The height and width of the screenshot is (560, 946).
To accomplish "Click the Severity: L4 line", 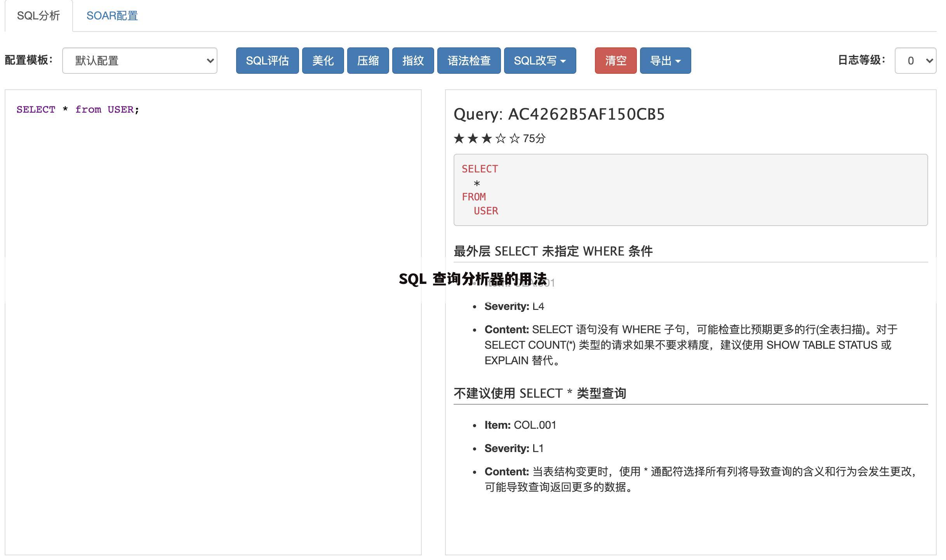I will point(514,306).
